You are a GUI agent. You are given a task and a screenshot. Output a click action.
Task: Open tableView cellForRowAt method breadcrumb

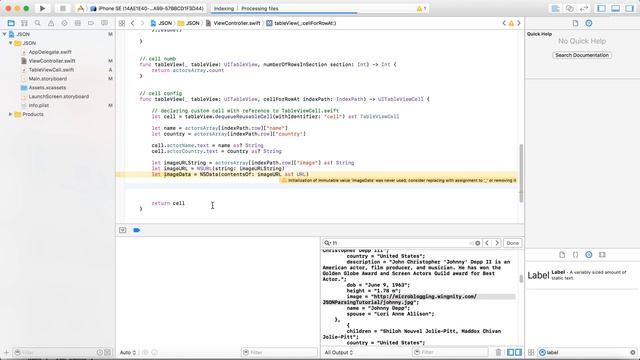[x=301, y=23]
